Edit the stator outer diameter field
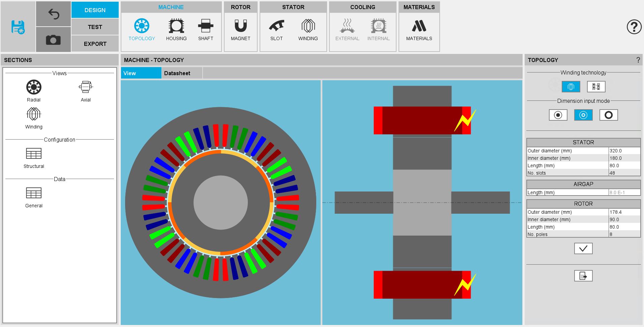 coord(624,151)
